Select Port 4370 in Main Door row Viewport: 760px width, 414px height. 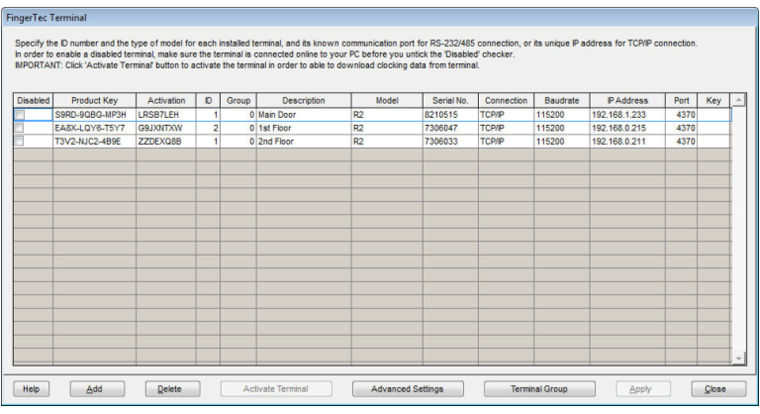(681, 115)
